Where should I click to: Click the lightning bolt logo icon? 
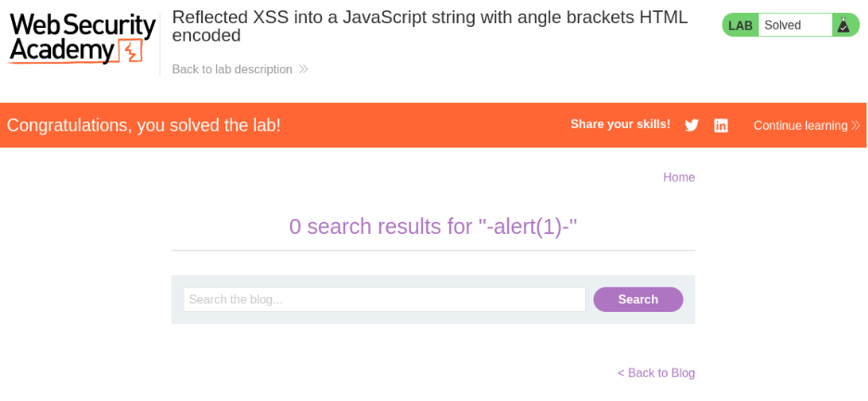coord(132,52)
